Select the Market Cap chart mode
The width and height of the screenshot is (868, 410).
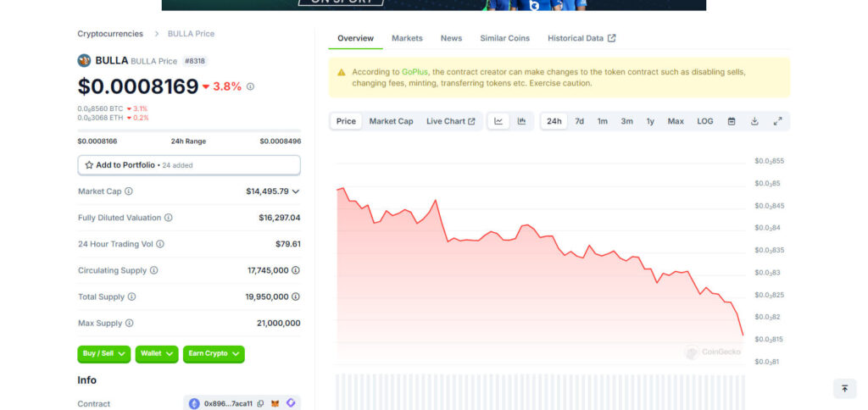click(x=391, y=121)
